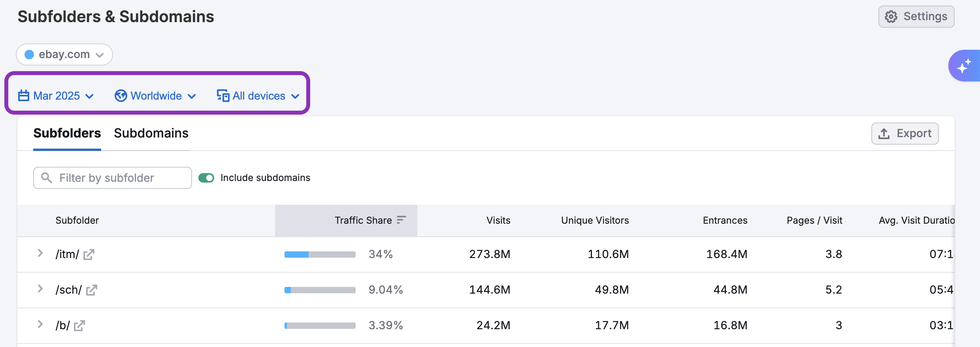Select the Subfolders tab
This screenshot has width=980, height=347.
click(x=67, y=133)
